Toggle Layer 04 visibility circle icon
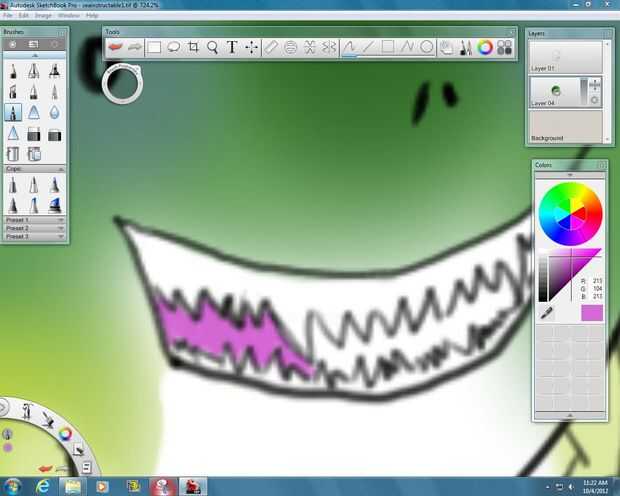 pos(594,100)
